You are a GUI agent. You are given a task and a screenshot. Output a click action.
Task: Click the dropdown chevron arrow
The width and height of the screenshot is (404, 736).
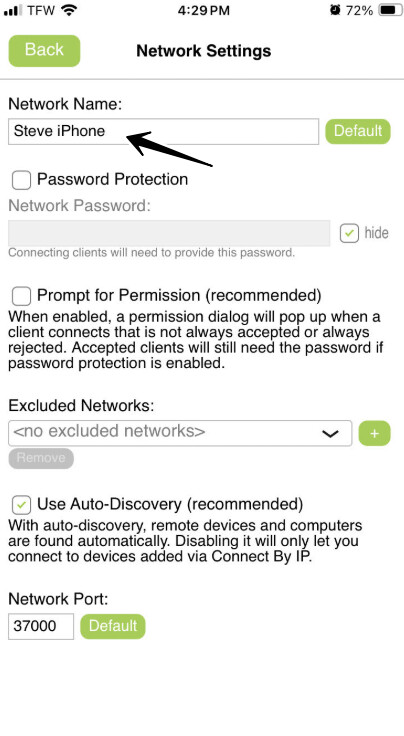331,433
